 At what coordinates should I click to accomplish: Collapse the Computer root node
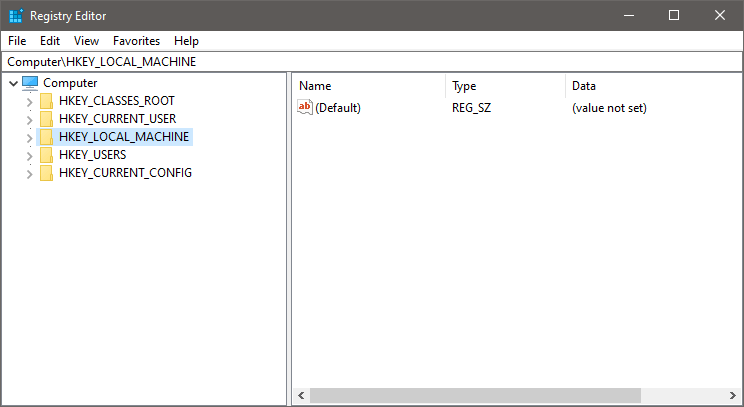(x=13, y=83)
